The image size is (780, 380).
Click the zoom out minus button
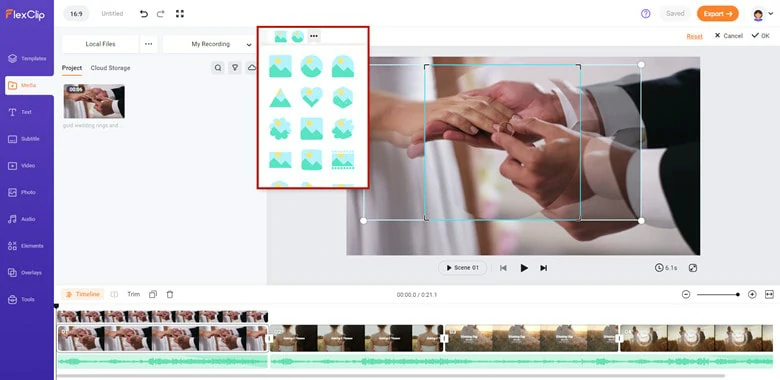[x=686, y=294]
